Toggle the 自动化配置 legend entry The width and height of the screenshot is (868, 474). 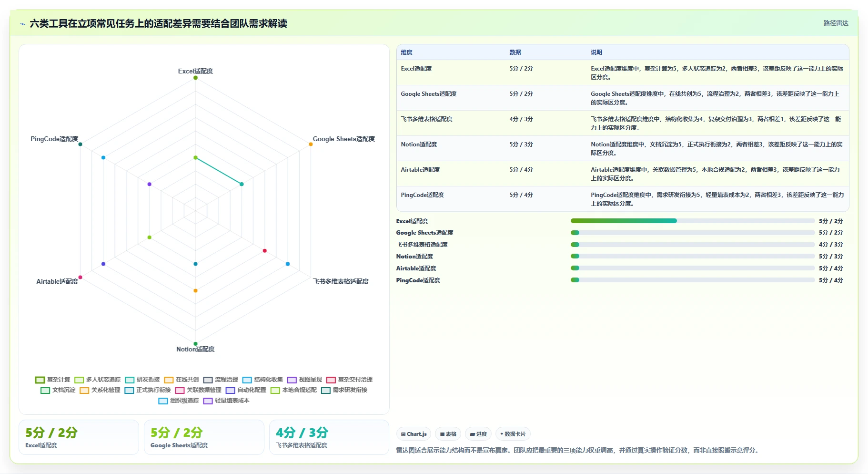point(246,390)
